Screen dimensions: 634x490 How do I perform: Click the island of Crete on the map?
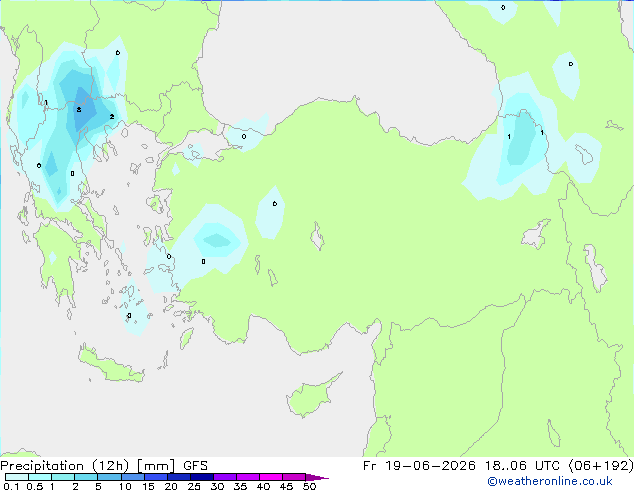pyautogui.click(x=110, y=364)
